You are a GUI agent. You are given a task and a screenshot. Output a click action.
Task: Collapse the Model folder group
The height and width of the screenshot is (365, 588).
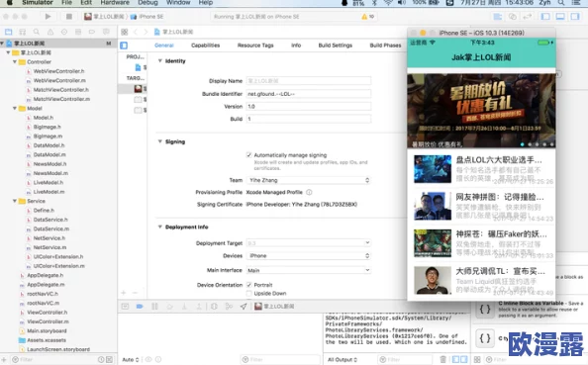15,108
